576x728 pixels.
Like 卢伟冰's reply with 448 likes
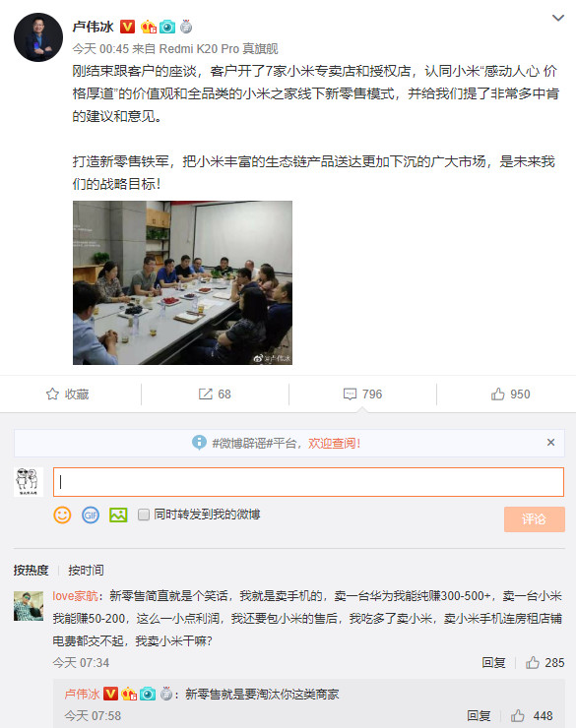pyautogui.click(x=518, y=715)
